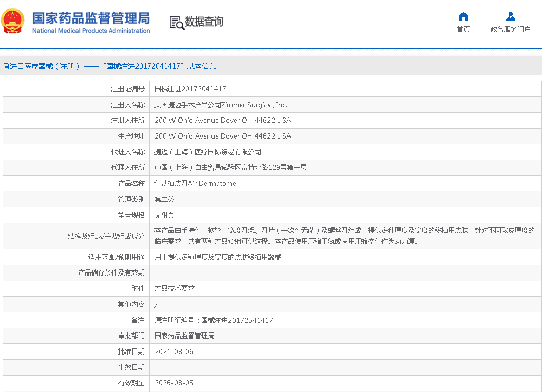This screenshot has height=392, width=542.
Task: Click the 结构及组成/主要组成成分 label
Action: (106, 236)
